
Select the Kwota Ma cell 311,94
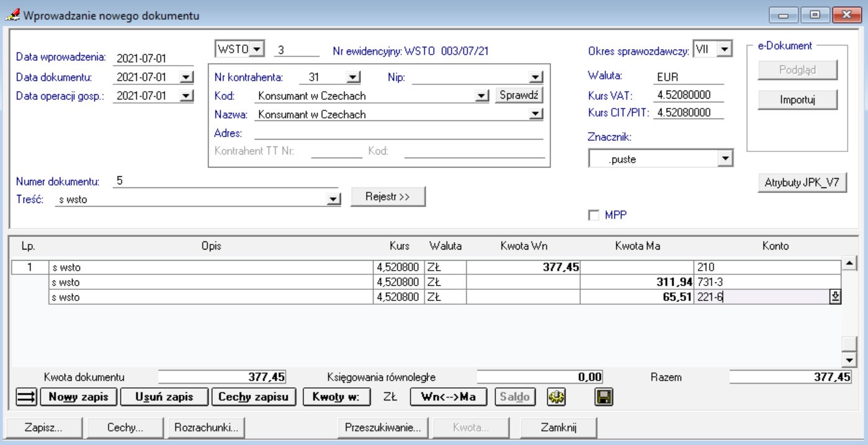click(x=636, y=282)
